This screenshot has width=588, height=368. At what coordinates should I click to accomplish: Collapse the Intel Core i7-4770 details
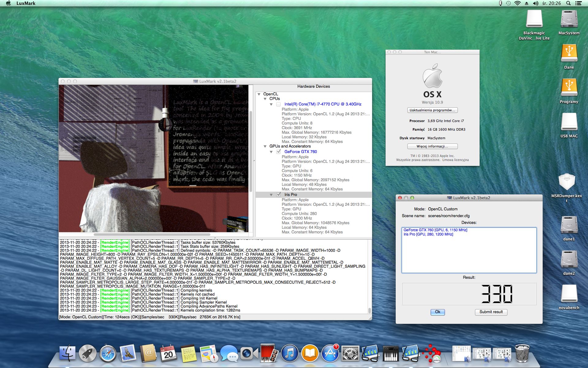click(271, 104)
